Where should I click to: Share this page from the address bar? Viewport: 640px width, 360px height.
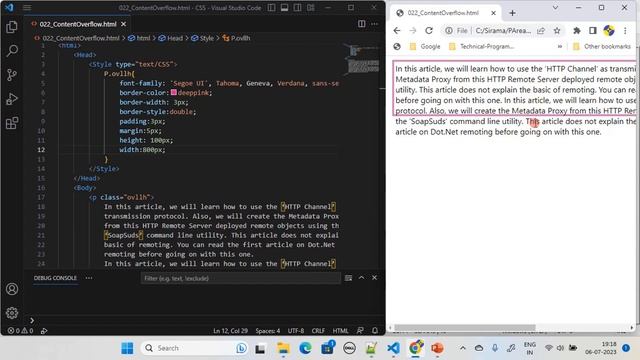541,31
